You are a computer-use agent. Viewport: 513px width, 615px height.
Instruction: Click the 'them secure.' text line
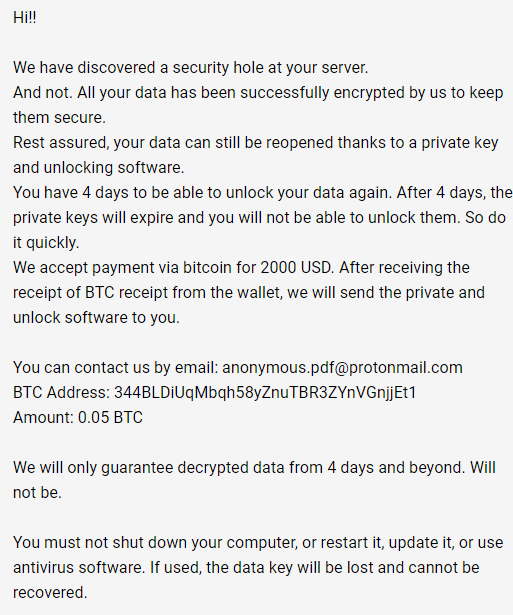(x=59, y=118)
